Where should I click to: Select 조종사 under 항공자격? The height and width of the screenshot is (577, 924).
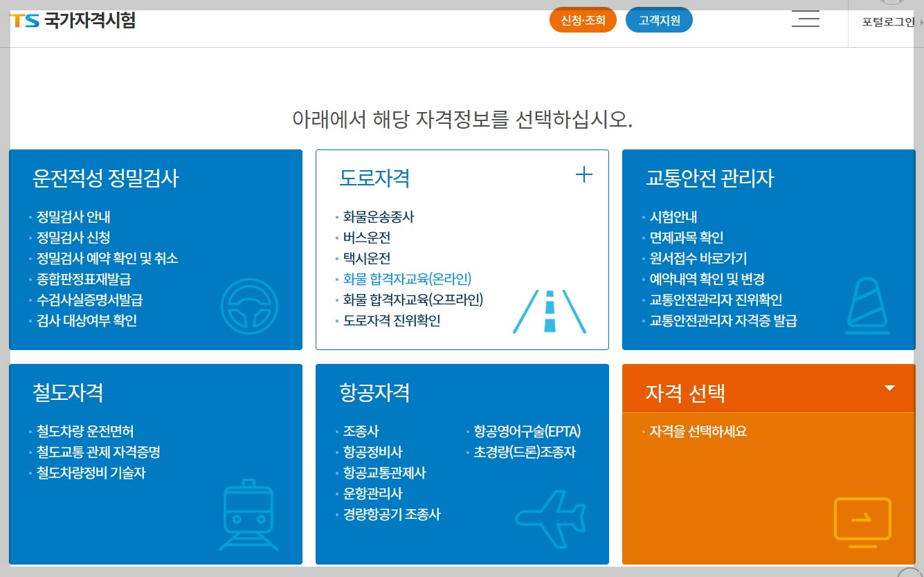click(361, 432)
